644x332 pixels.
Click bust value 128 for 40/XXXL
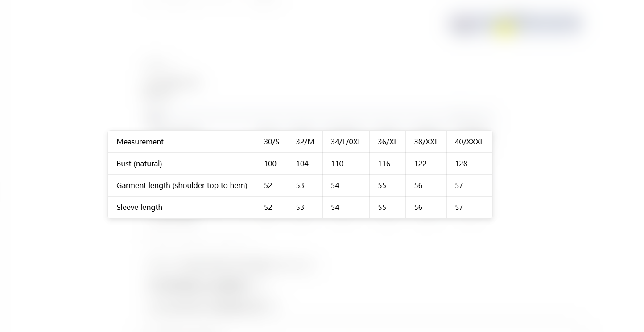(x=470, y=164)
